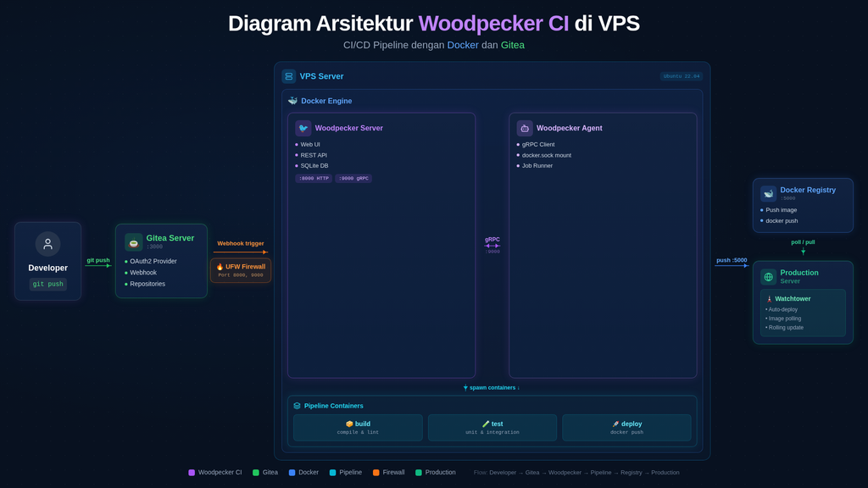Click the cyan Pipeline legend swatch

[332, 473]
